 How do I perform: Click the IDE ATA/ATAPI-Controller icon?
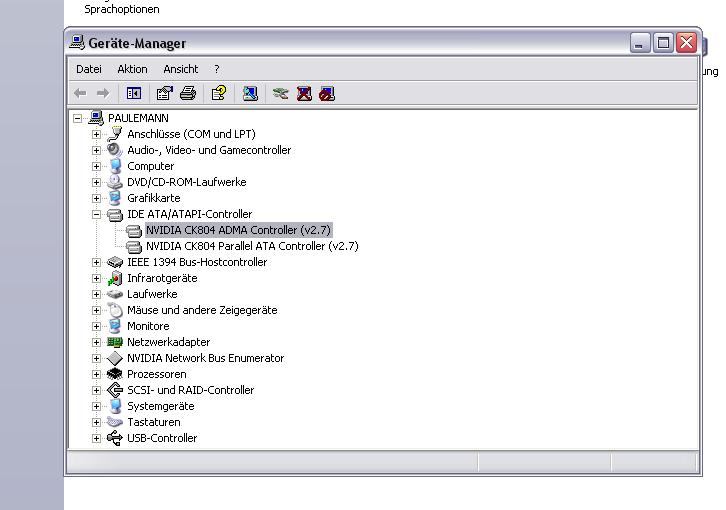click(x=115, y=214)
